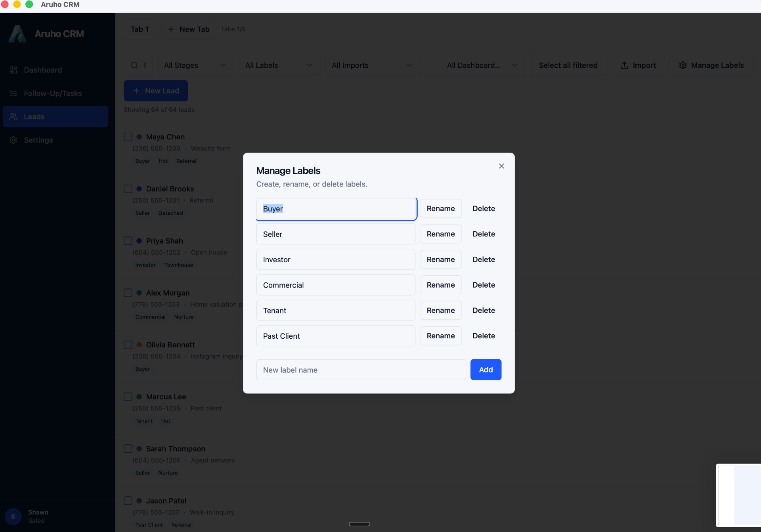Screen dimensions: 761x532
Task: Click the Detached tag on Daniel Brooks
Action: 170,213
